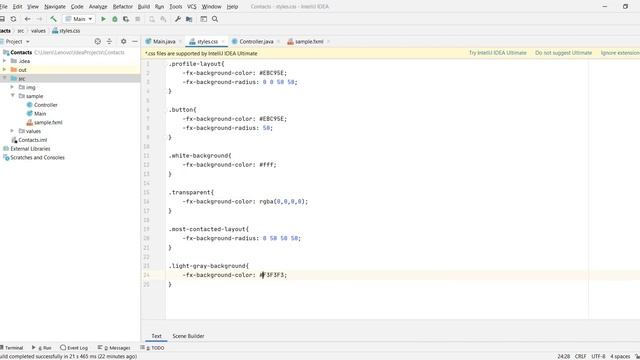Hide the Project tool window
This screenshot has height=360, width=640.
point(135,41)
